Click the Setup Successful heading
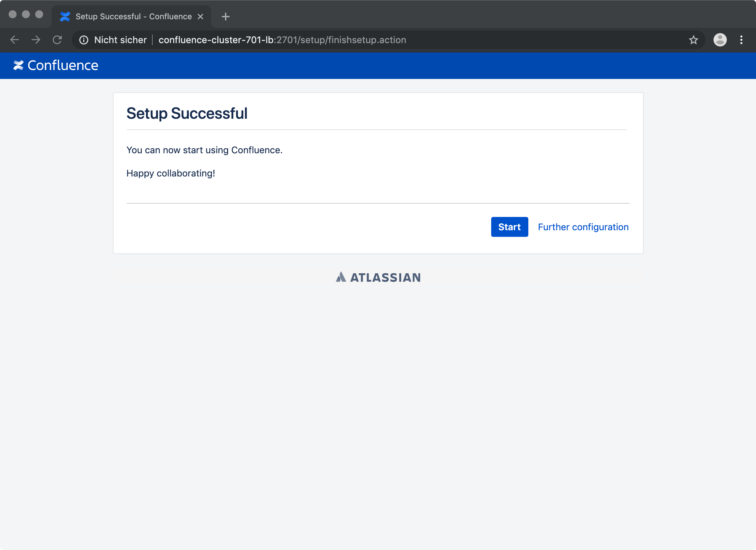 click(x=187, y=113)
